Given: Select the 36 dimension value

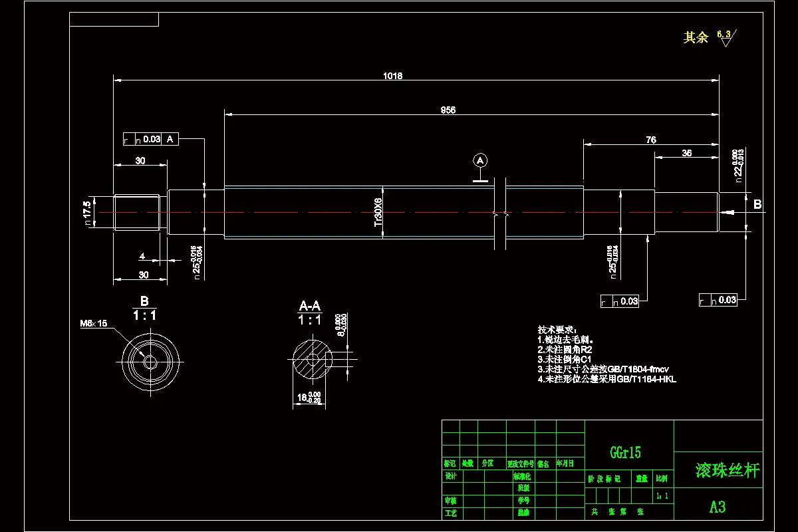Looking at the screenshot, I should point(686,153).
